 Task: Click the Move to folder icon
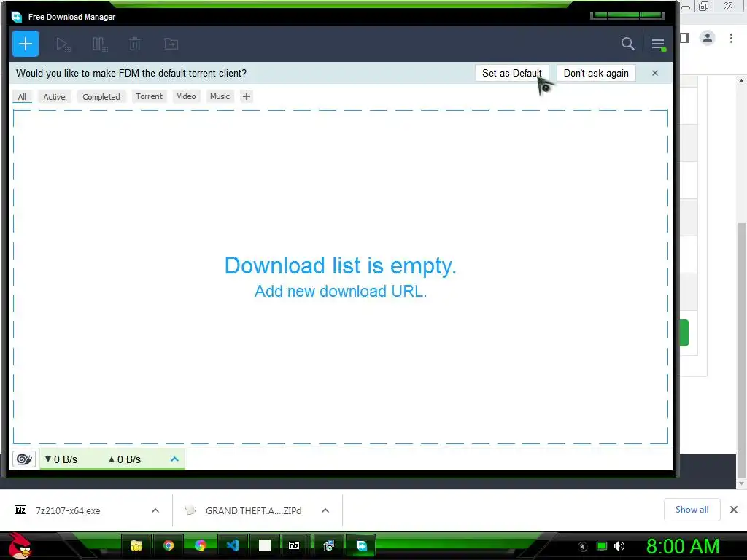[x=171, y=44]
